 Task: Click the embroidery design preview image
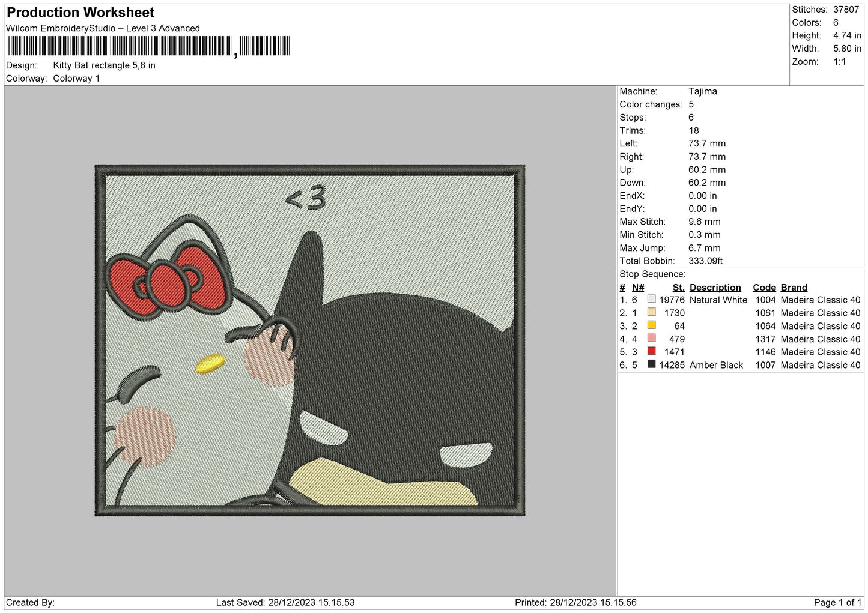click(310, 340)
